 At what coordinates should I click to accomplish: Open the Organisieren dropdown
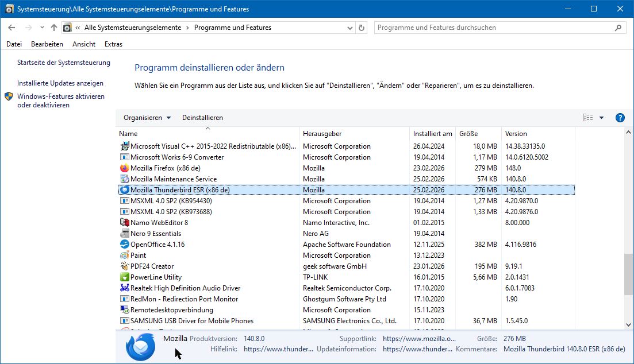pyautogui.click(x=147, y=118)
